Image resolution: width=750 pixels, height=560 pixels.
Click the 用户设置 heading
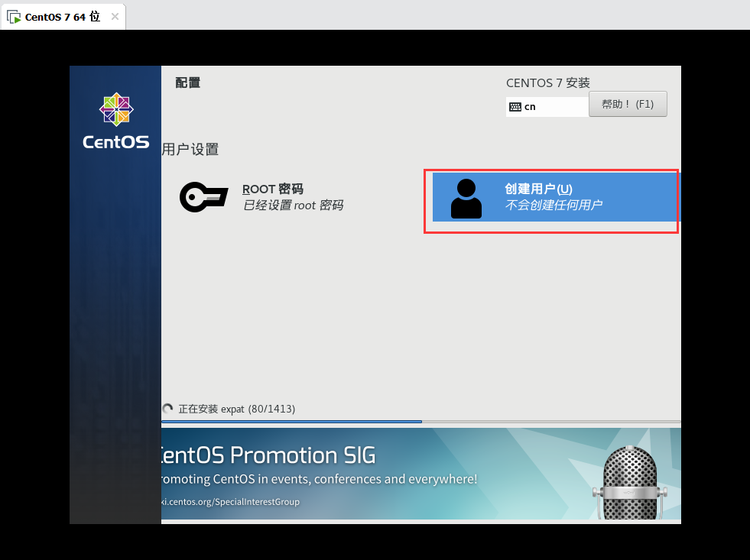190,150
